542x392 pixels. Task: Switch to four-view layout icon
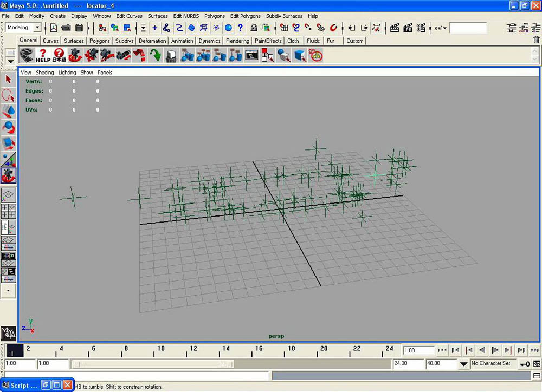[x=9, y=211]
